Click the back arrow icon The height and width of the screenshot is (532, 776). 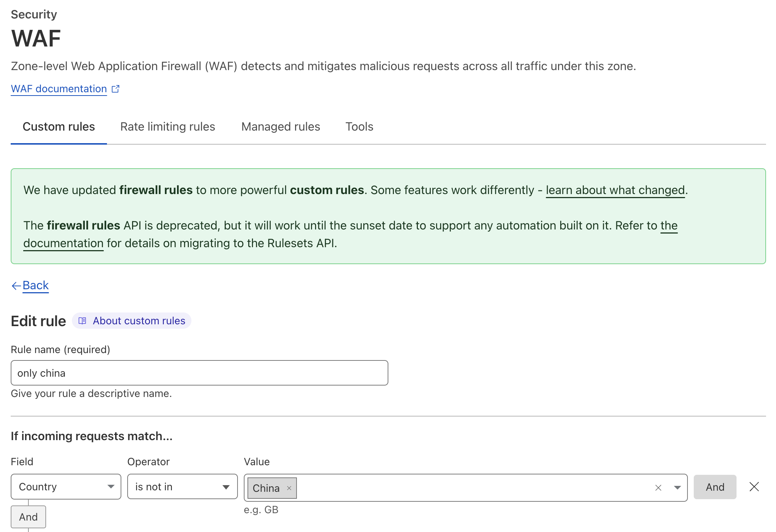click(x=16, y=286)
